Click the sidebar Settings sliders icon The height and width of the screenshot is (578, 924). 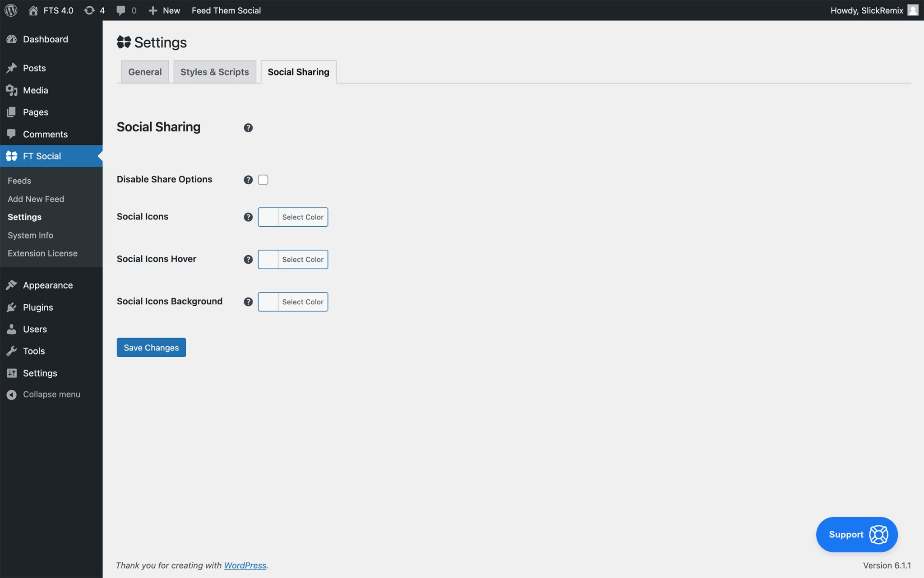pos(12,373)
